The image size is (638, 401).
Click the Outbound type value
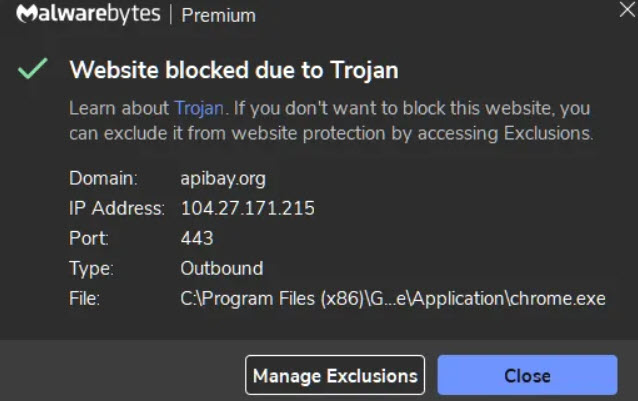pyautogui.click(x=221, y=268)
